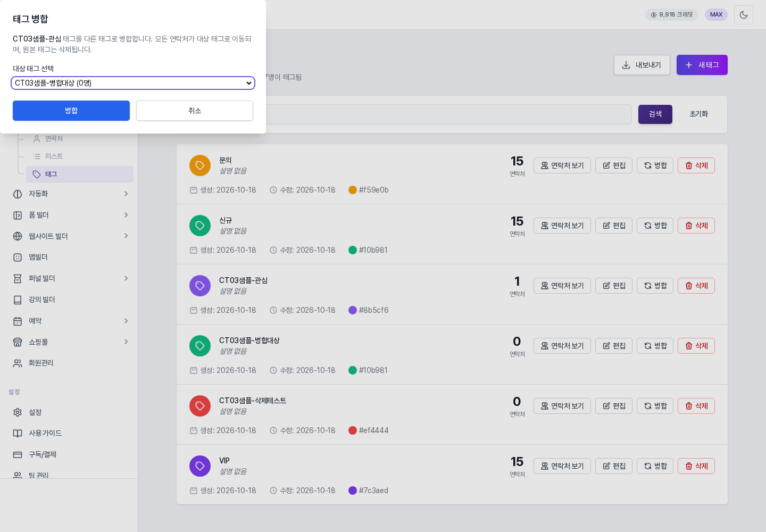766x532 pixels.
Task: Click the 내보내기 export button
Action: coord(642,65)
